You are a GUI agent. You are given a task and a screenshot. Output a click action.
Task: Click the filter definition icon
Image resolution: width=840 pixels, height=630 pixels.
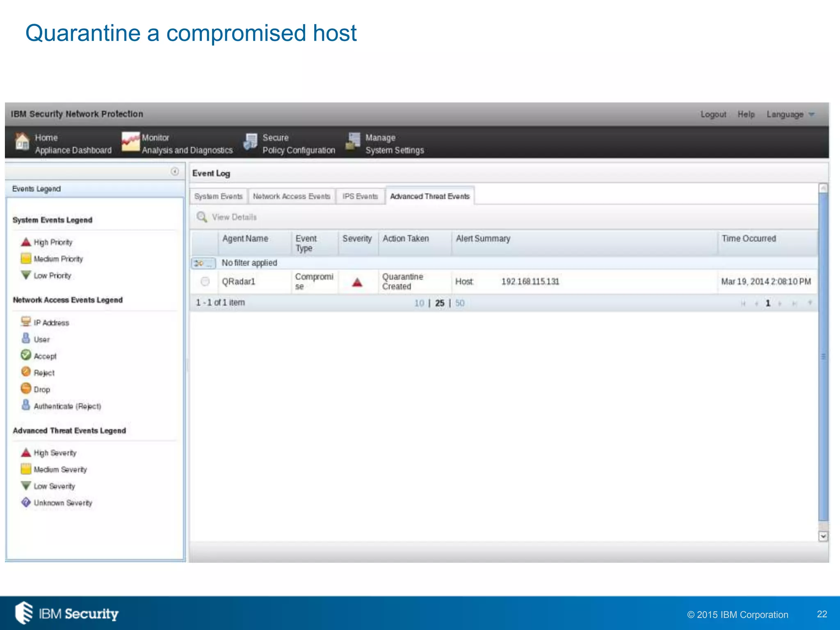tap(203, 263)
